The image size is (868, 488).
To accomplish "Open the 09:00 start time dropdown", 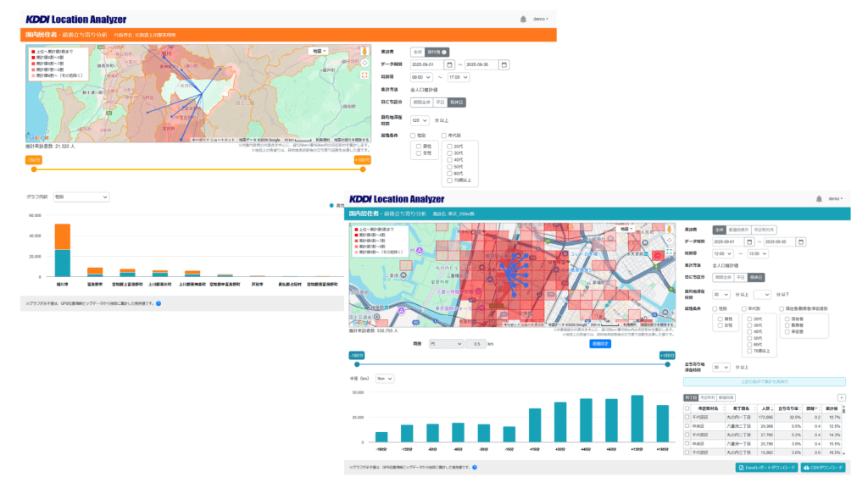I will (421, 77).
